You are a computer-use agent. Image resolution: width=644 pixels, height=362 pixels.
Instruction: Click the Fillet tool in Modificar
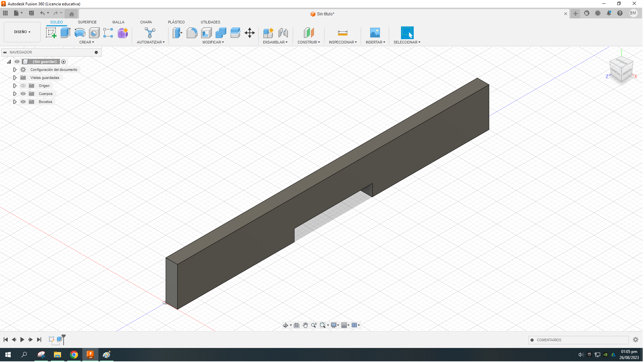click(192, 33)
